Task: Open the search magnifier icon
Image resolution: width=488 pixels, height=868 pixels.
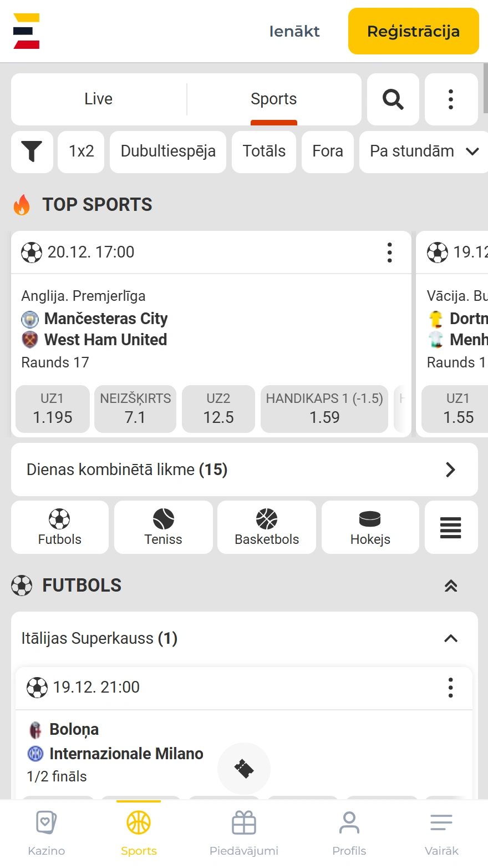Action: 393,99
